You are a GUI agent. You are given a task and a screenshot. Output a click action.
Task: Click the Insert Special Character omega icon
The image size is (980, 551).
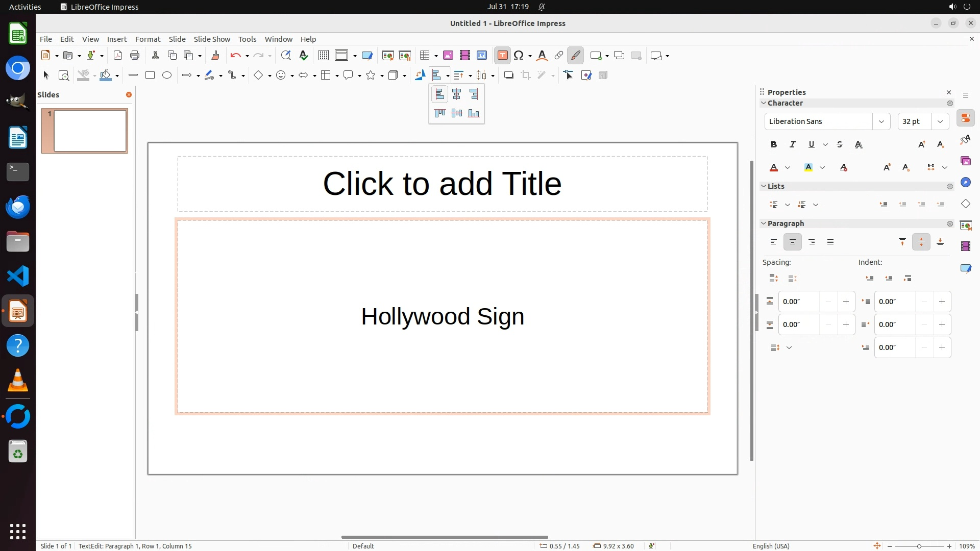(x=519, y=56)
